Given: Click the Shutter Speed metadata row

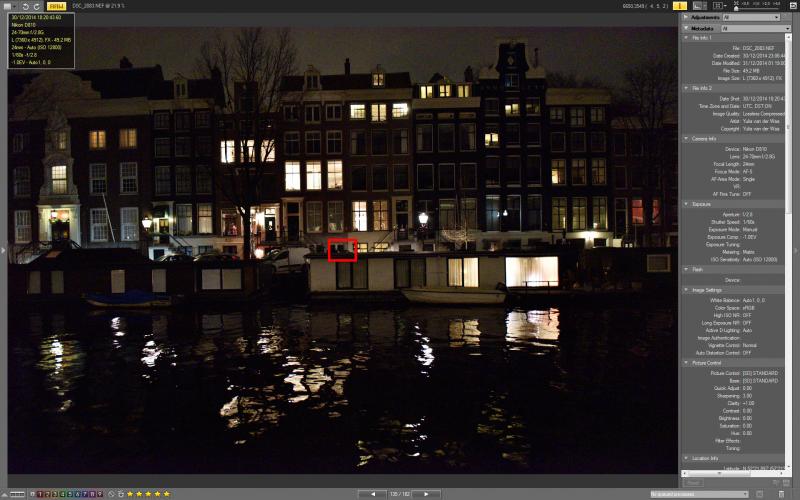Looking at the screenshot, I should [x=734, y=222].
